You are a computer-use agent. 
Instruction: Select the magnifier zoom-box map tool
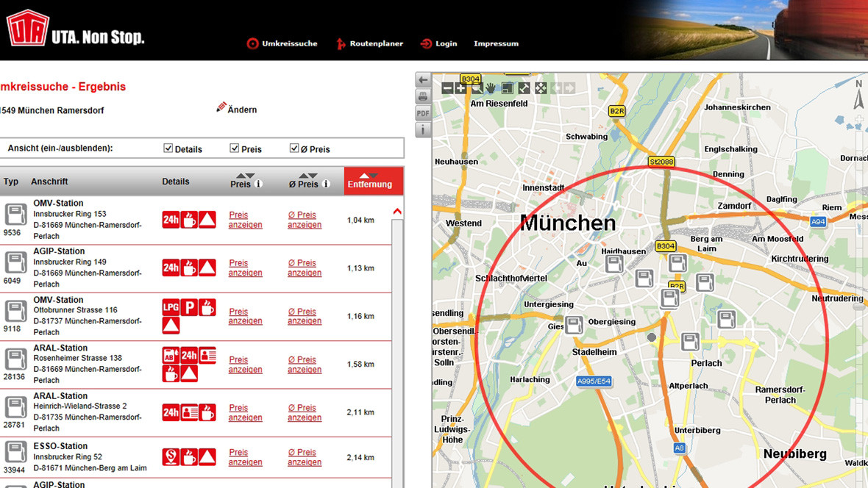click(476, 88)
